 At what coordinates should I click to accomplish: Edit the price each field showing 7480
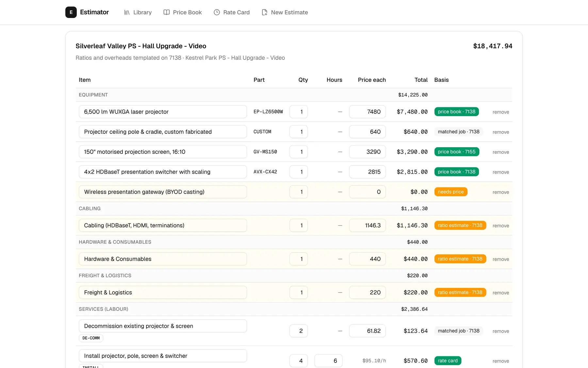367,112
